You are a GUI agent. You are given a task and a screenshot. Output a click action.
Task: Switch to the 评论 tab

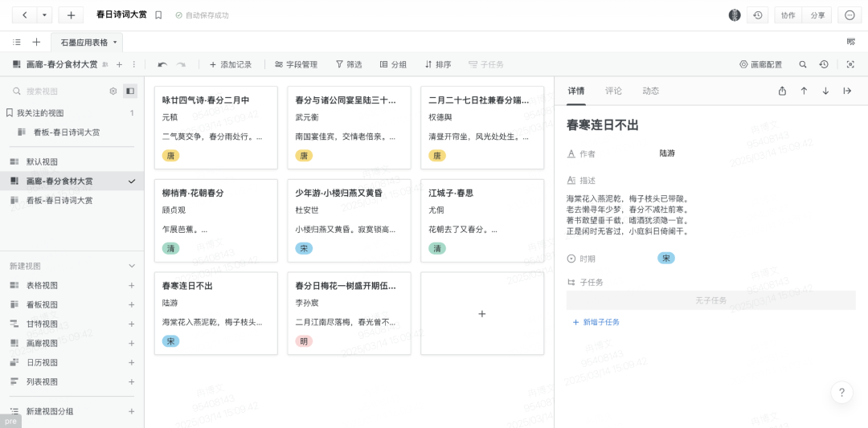click(613, 91)
